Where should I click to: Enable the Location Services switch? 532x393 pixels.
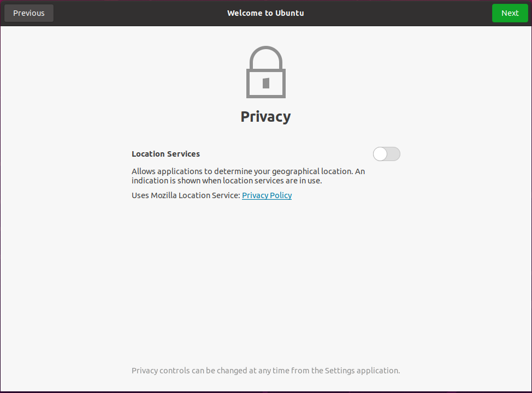(387, 154)
